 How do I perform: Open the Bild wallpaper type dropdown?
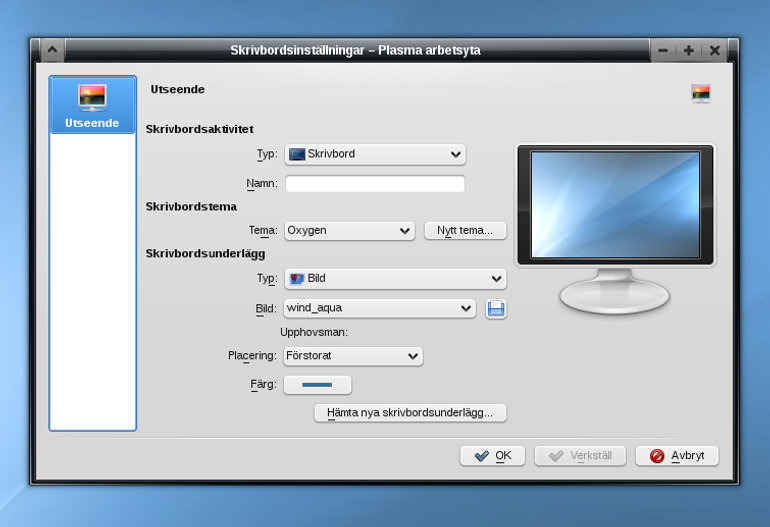pos(395,279)
